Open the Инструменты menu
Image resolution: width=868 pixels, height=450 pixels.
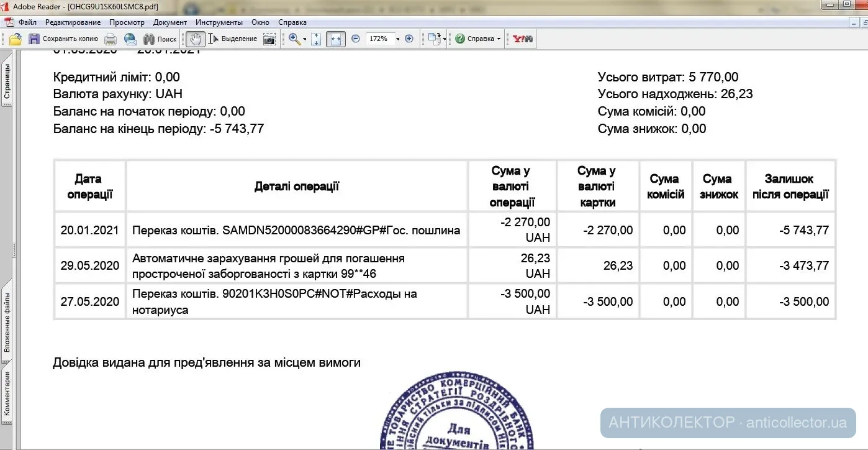[219, 22]
